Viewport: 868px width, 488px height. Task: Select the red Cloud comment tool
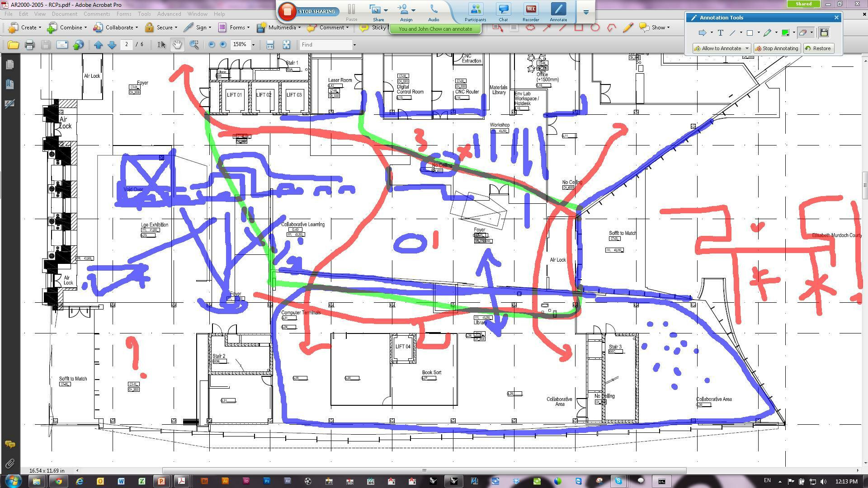(530, 28)
